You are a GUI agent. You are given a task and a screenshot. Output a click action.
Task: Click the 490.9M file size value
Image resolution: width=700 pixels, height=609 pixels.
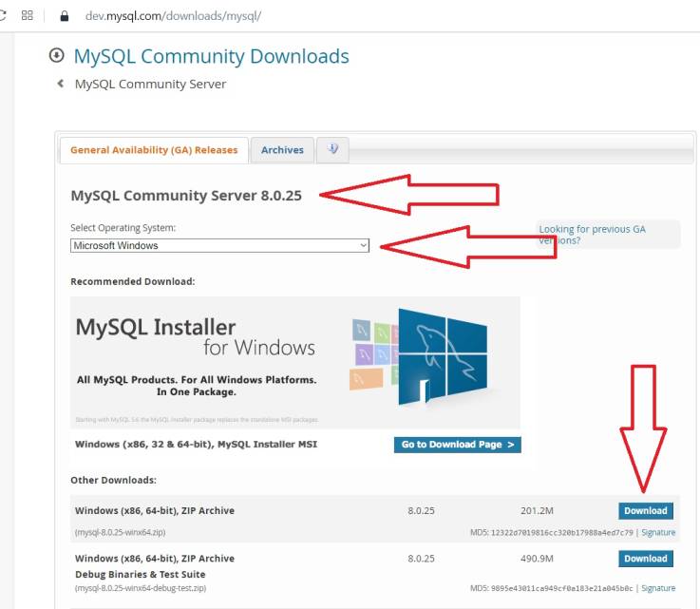tap(537, 558)
